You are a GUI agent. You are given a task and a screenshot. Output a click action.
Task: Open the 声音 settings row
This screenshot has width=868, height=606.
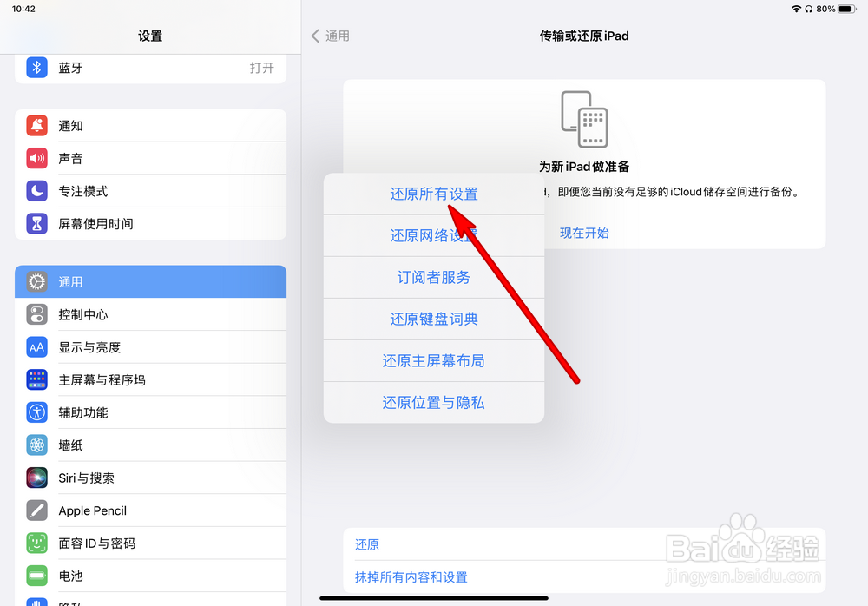point(150,158)
